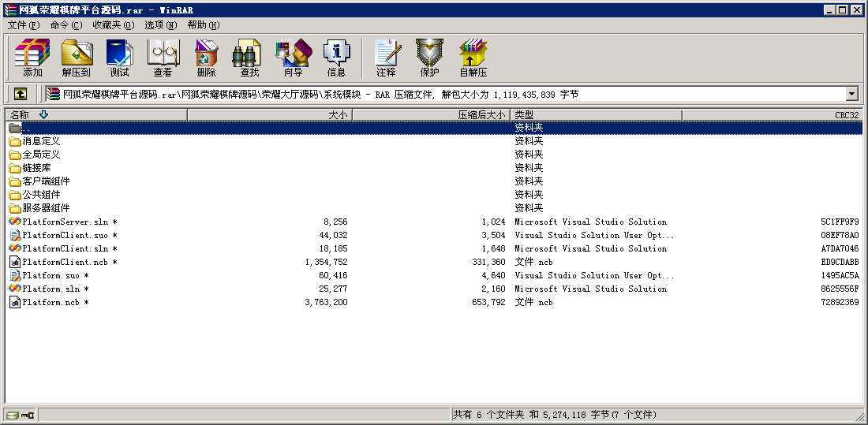Select Platform.sln file name

point(55,289)
